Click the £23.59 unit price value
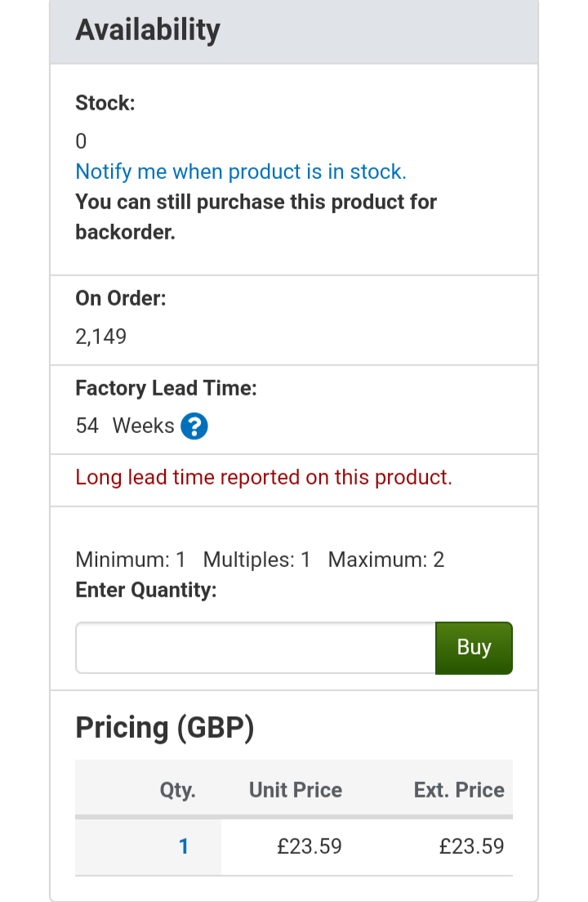The width and height of the screenshot is (588, 902). click(309, 846)
